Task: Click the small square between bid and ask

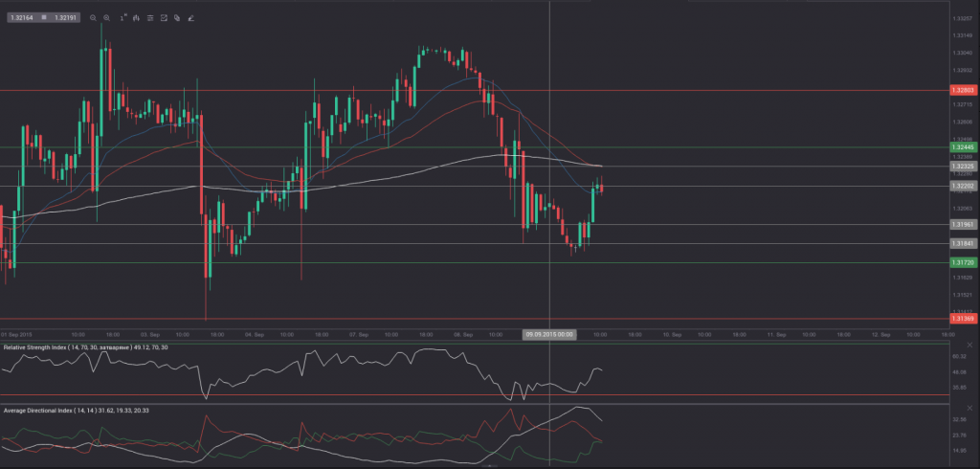Action: point(44,17)
